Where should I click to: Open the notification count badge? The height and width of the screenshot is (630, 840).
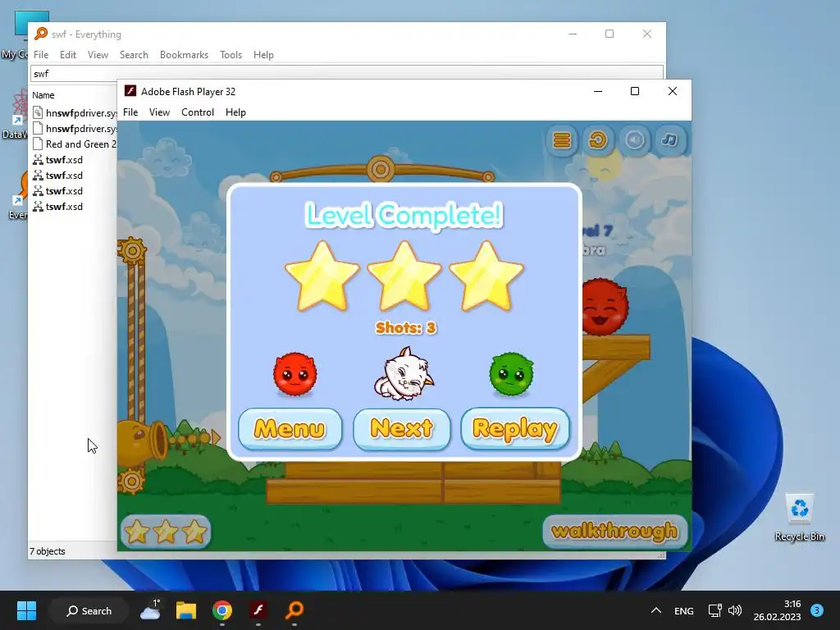(x=816, y=610)
